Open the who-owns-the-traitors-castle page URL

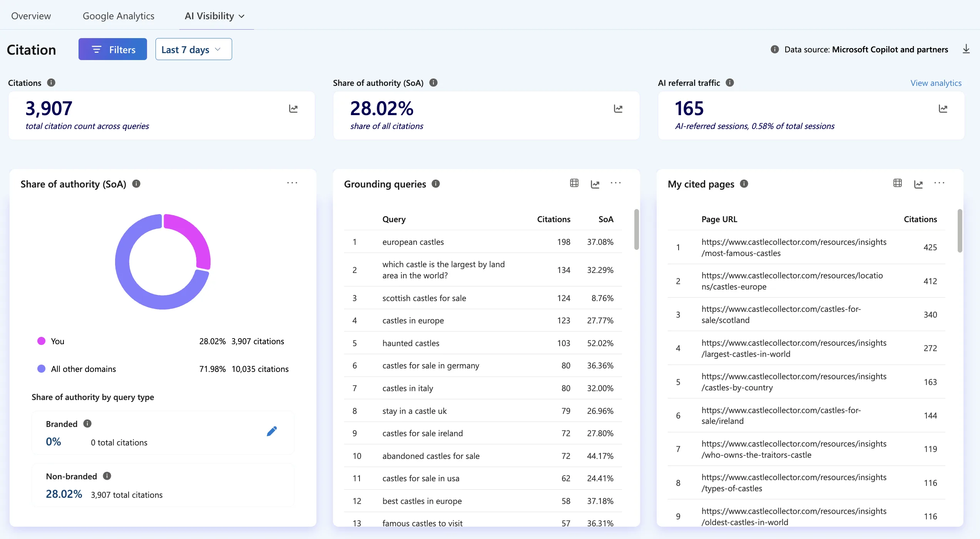[x=794, y=449]
